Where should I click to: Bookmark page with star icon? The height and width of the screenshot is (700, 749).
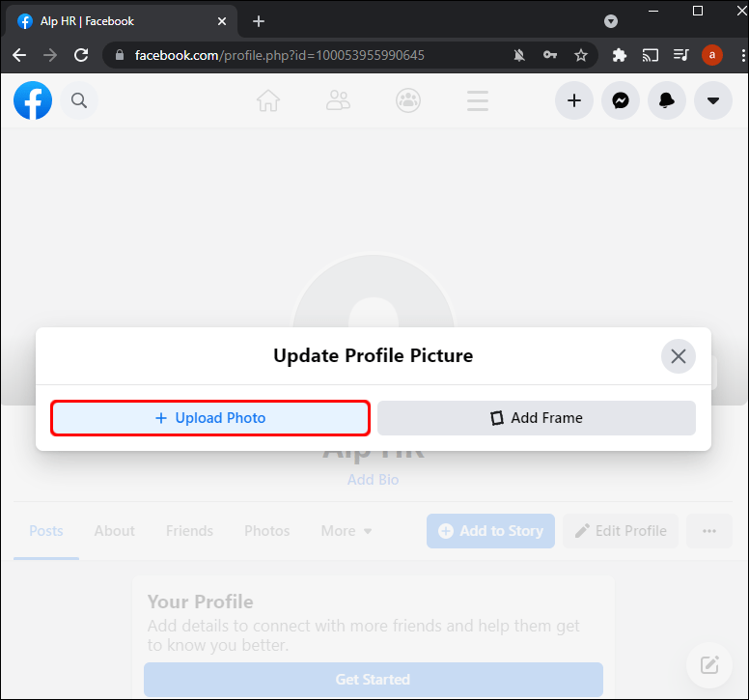tap(581, 55)
